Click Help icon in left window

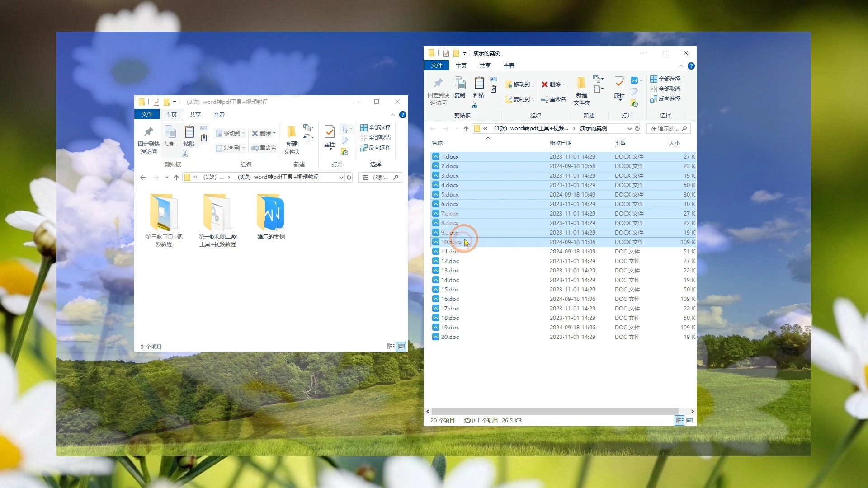(403, 115)
